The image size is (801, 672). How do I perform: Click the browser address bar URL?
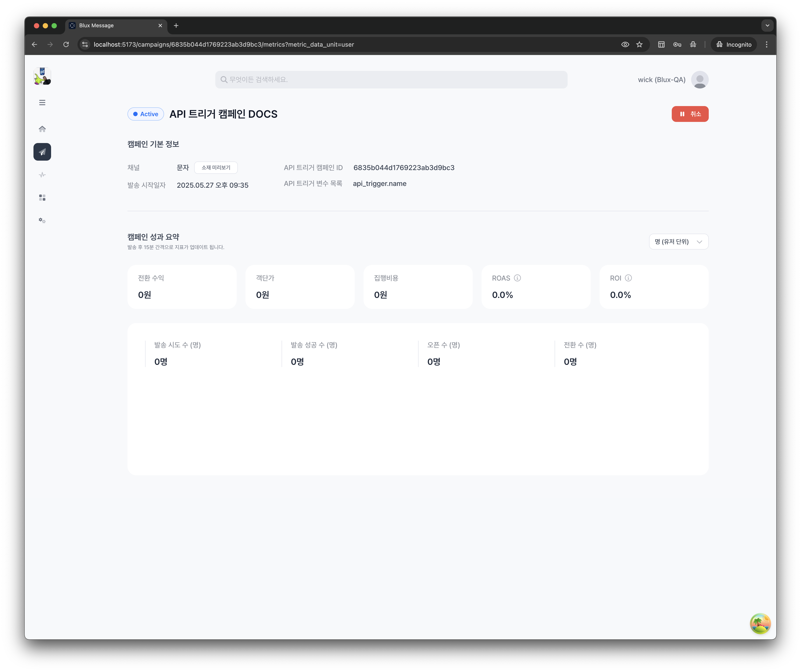pos(224,45)
